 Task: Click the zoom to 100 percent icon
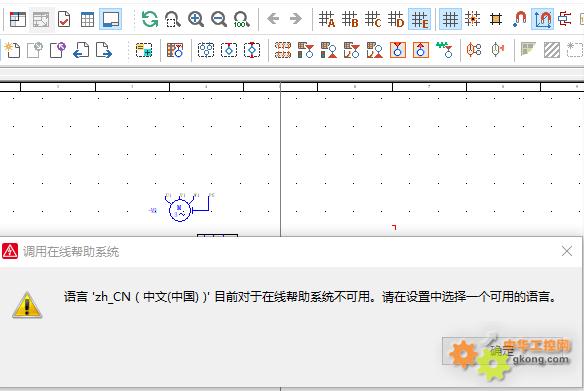pyautogui.click(x=241, y=19)
